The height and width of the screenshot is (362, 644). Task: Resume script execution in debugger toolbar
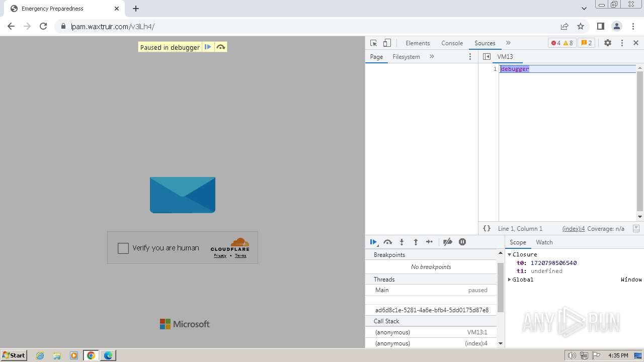(x=373, y=242)
